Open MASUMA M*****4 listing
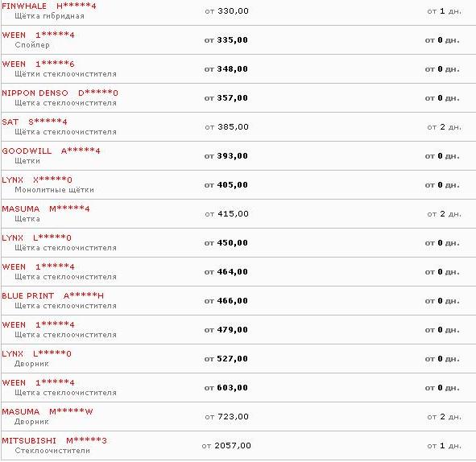 click(x=46, y=209)
